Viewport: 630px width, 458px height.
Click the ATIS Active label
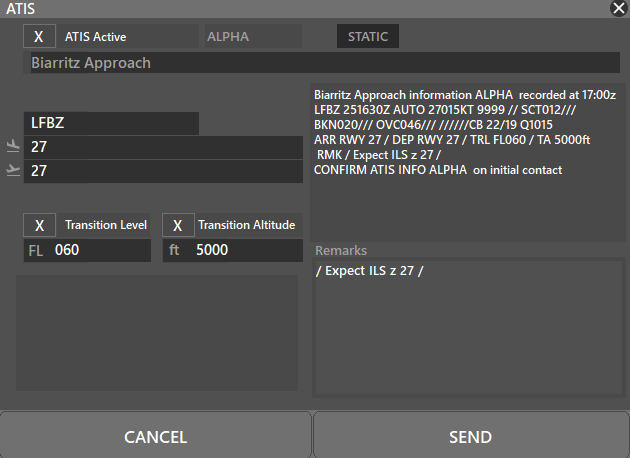96,37
